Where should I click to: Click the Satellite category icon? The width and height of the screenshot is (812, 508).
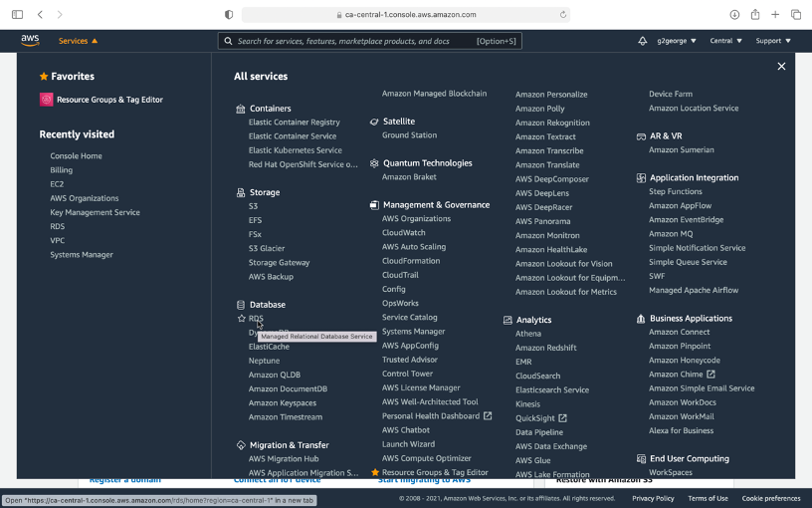pos(374,122)
